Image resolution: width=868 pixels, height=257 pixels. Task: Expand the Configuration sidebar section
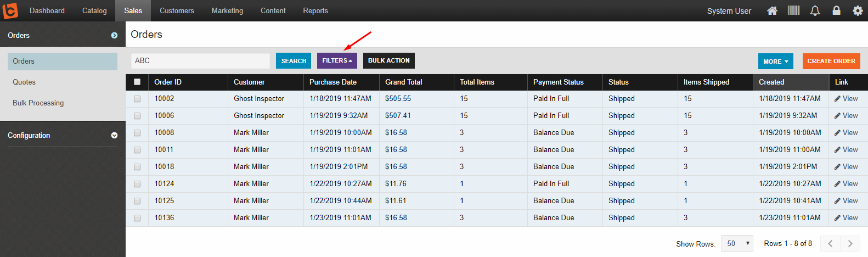63,135
